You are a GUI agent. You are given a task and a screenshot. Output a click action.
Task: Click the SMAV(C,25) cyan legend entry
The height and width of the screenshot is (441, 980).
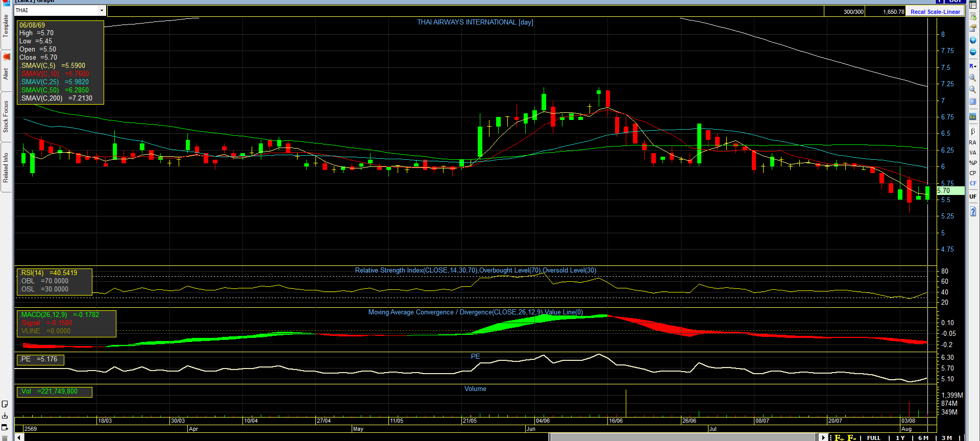pos(55,82)
